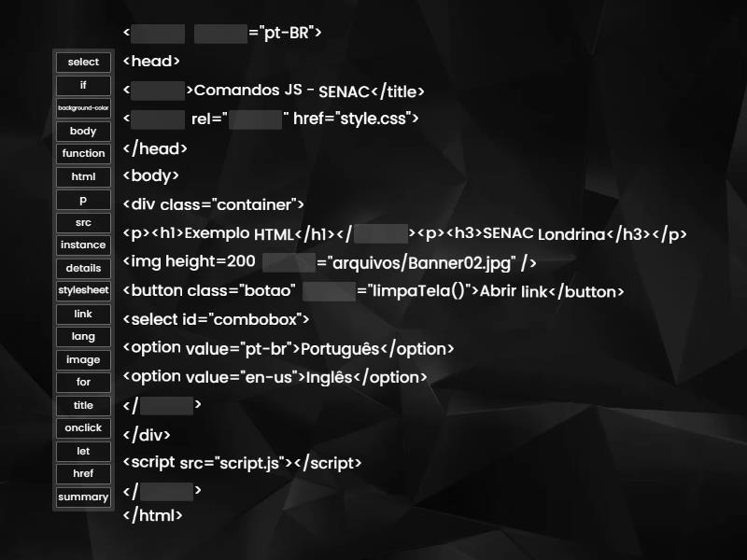Select the "src" answer tile

82,222
